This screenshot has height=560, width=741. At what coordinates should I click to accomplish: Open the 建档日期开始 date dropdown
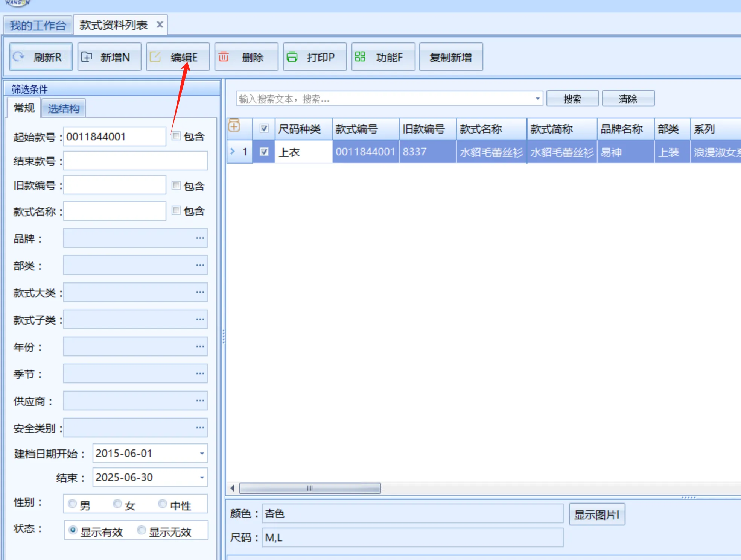[x=202, y=454]
